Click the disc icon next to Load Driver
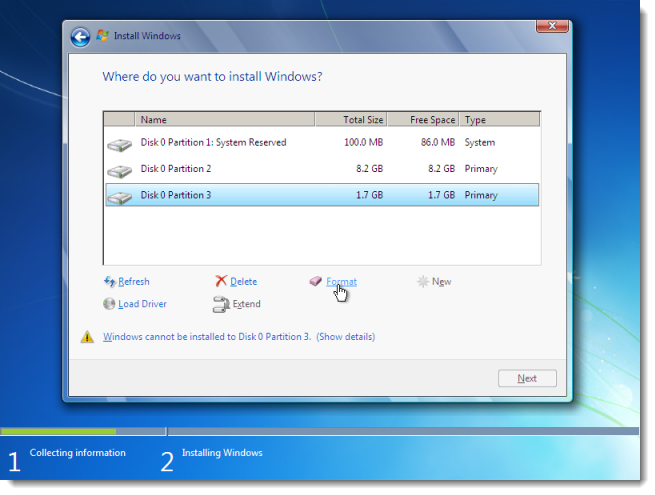 (109, 304)
